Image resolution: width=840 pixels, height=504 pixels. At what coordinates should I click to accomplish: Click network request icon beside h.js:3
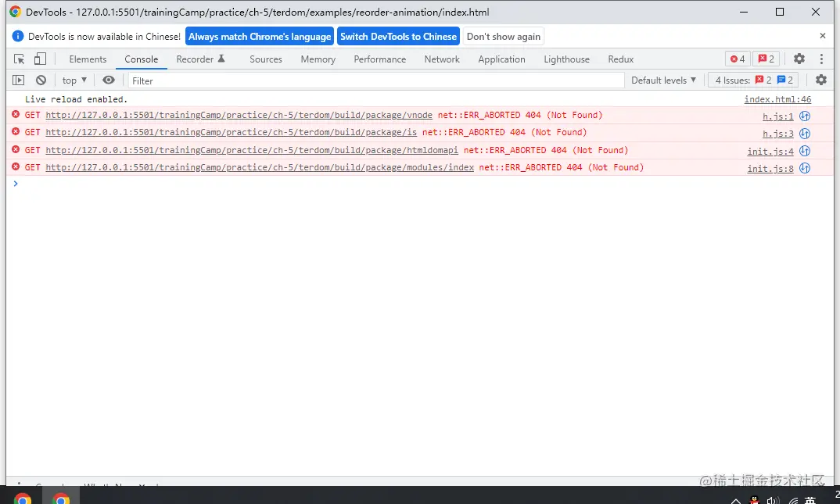pyautogui.click(x=805, y=133)
